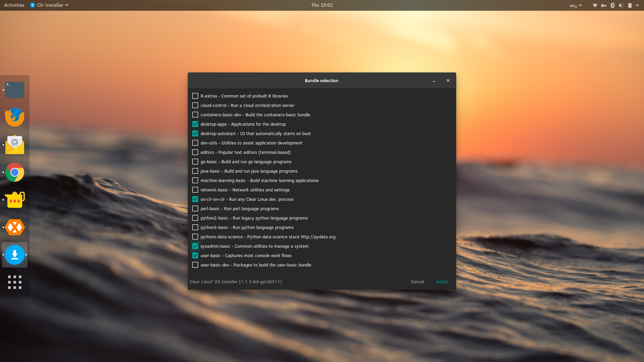Screen dimensions: 644x362
Task: Tick the editors bundle checkbox
Action: (195, 152)
